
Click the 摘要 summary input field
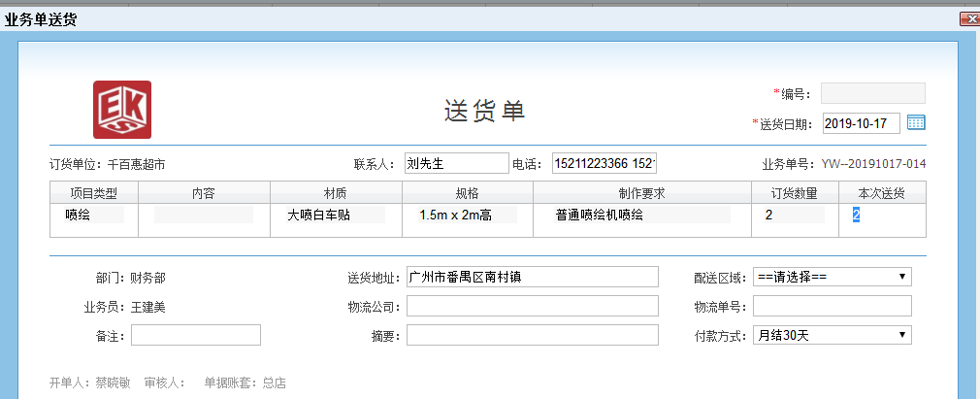532,335
